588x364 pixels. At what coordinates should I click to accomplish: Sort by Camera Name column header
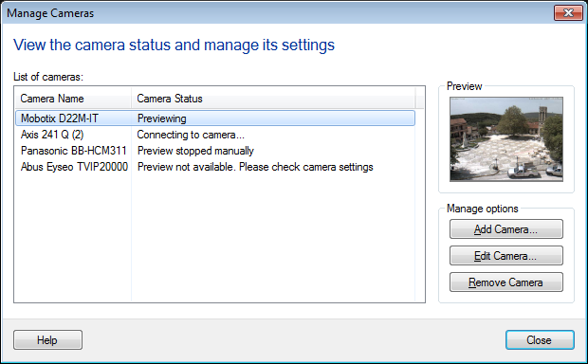click(x=73, y=99)
